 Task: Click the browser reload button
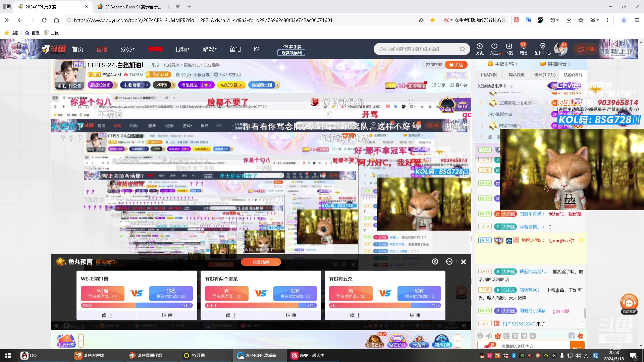44,20
